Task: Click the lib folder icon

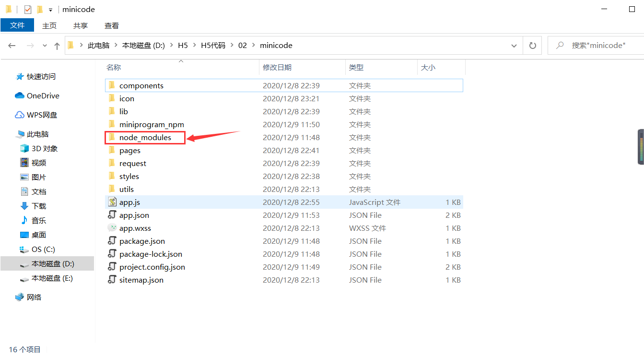Action: coord(112,111)
